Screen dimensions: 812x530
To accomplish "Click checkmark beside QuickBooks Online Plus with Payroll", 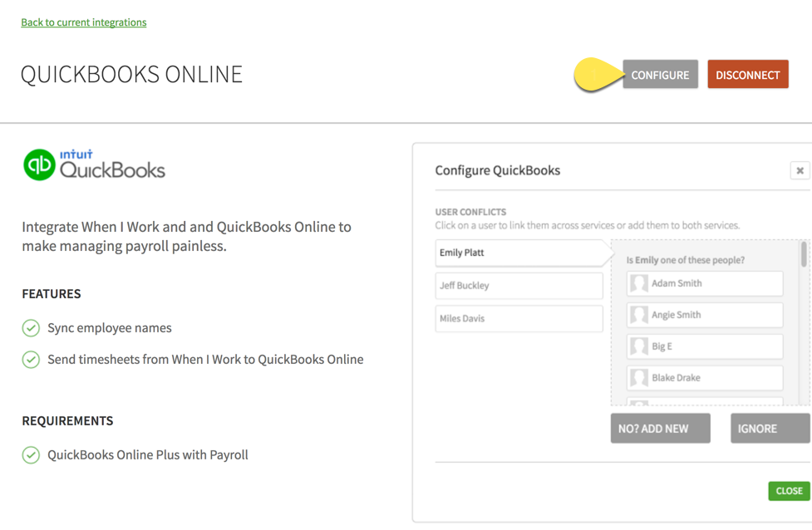I will pos(31,454).
